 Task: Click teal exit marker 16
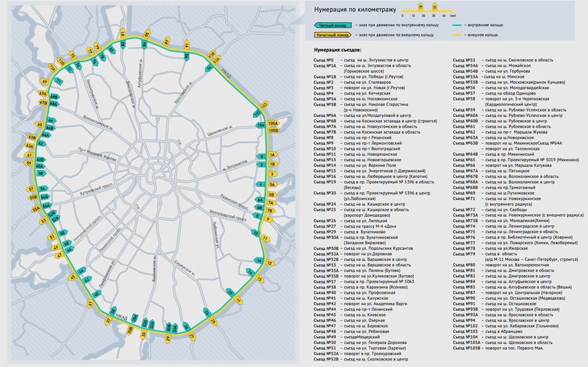(250, 272)
